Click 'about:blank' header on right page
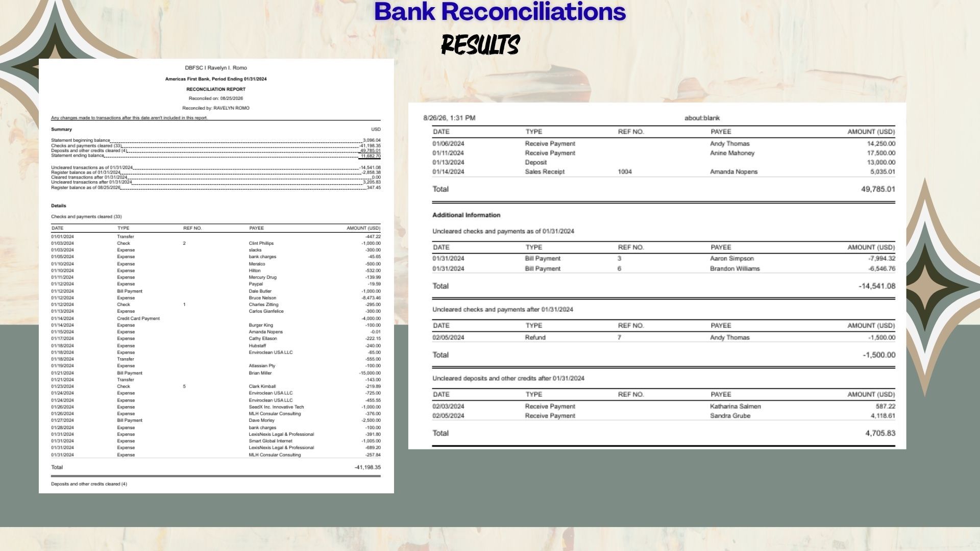This screenshot has width=980, height=551. coord(702,118)
